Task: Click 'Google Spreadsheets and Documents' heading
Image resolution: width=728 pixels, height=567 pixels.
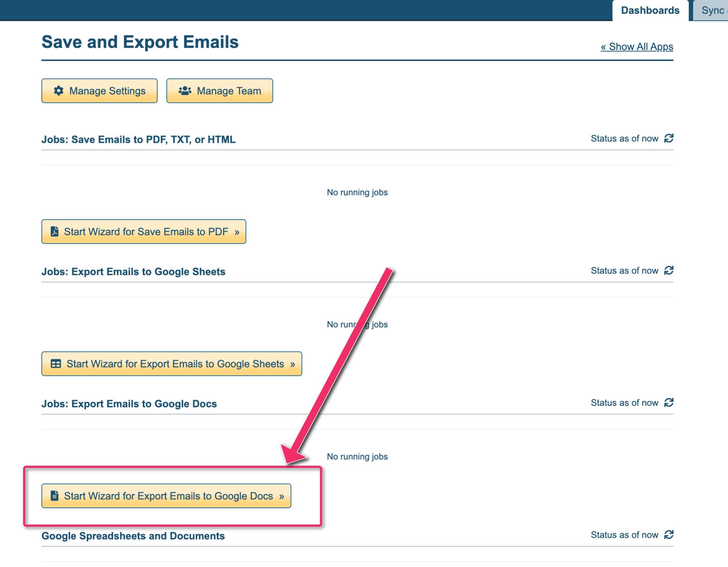Action: tap(133, 536)
